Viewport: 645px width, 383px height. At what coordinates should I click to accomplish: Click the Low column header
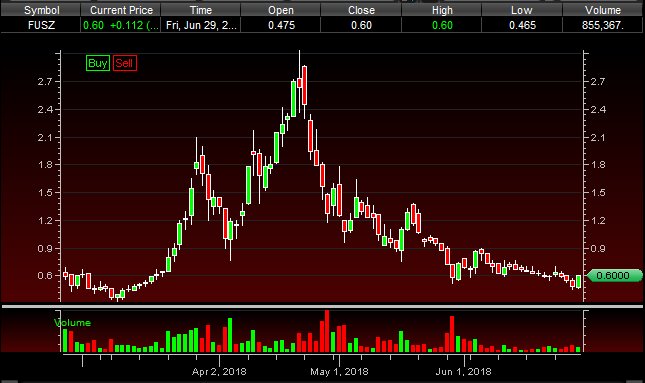point(522,10)
